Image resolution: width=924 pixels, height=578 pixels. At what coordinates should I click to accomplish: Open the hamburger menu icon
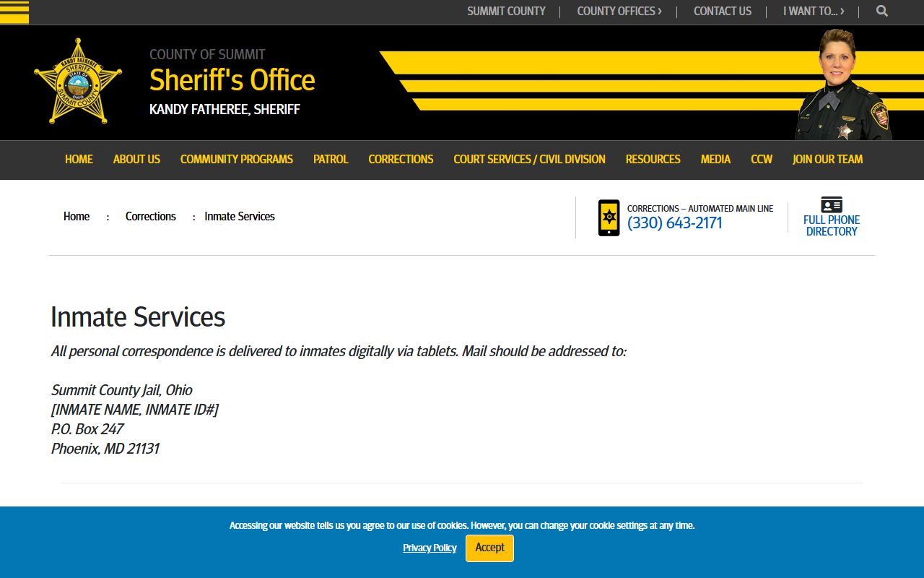coord(14,12)
